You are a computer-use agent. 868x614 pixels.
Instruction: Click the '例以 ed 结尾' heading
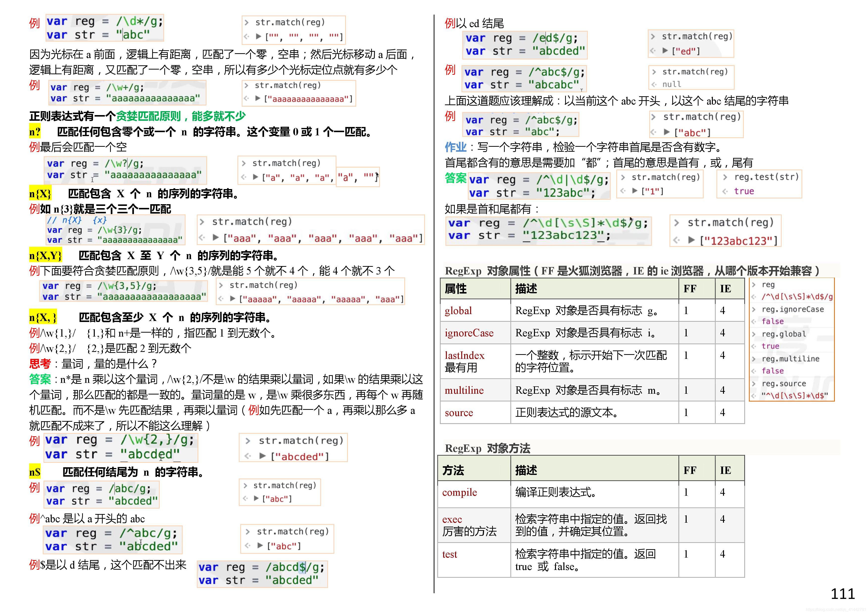(x=474, y=24)
